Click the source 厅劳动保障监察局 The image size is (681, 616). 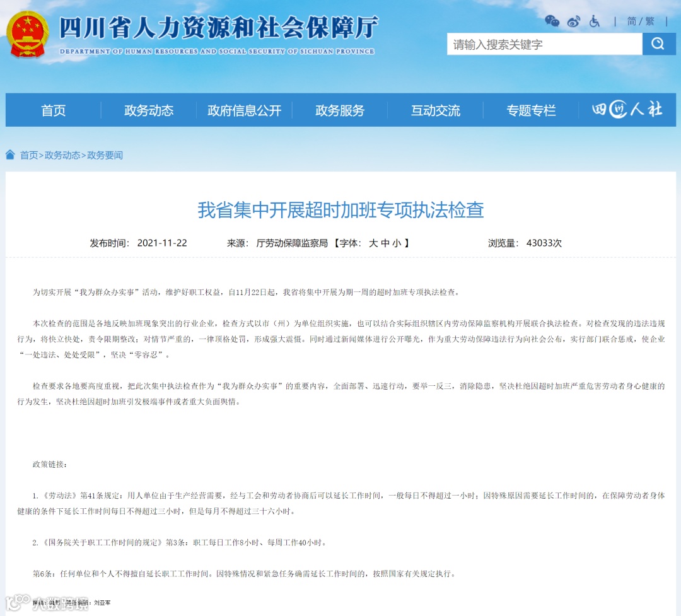pos(292,243)
